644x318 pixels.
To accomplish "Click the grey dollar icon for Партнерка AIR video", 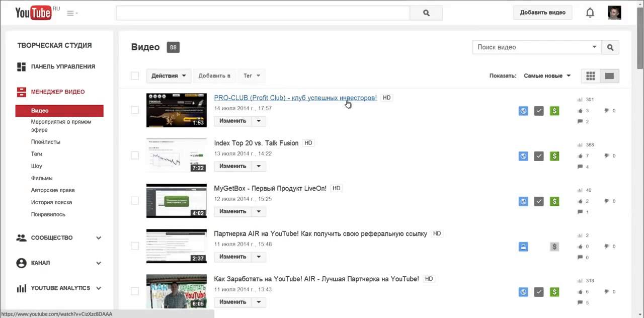I will point(554,247).
